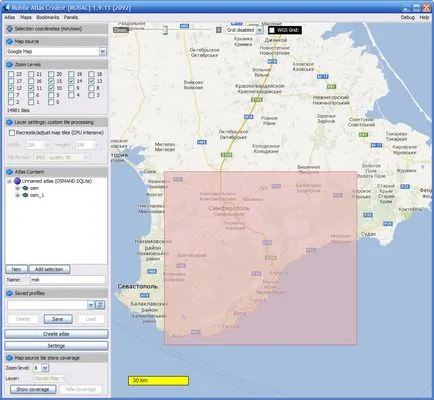
Task: Click the layer icon next to osm_1
Action: tap(25, 195)
